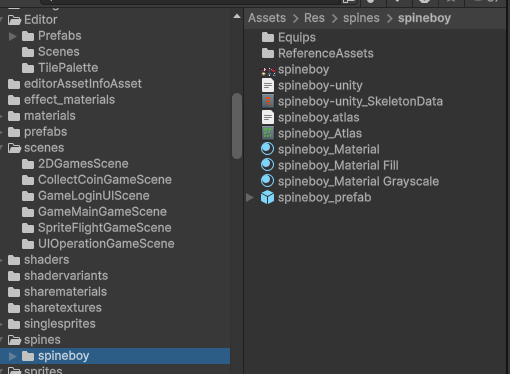This screenshot has height=374, width=510.
Task: Collapse the spines folder tree arrow
Action: coord(1,340)
